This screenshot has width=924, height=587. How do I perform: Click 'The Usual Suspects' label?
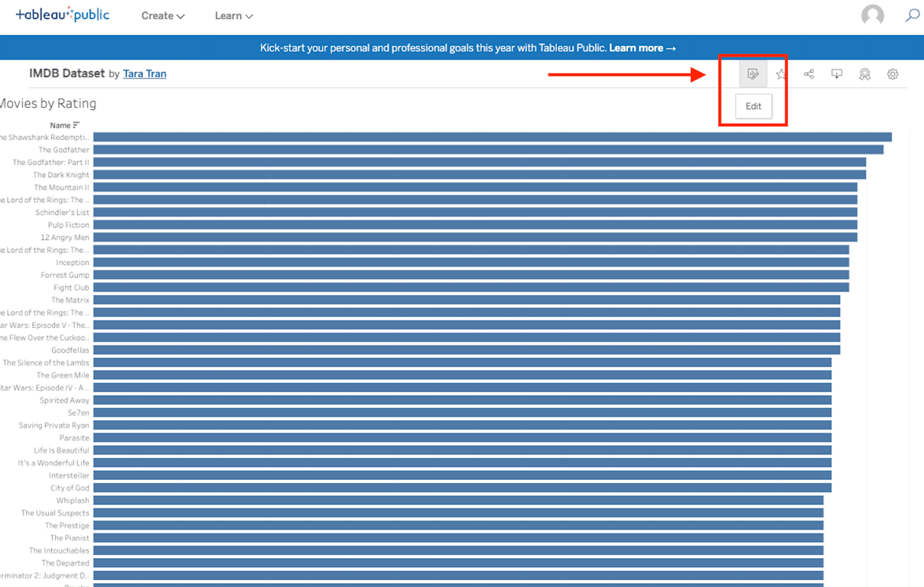coord(55,513)
